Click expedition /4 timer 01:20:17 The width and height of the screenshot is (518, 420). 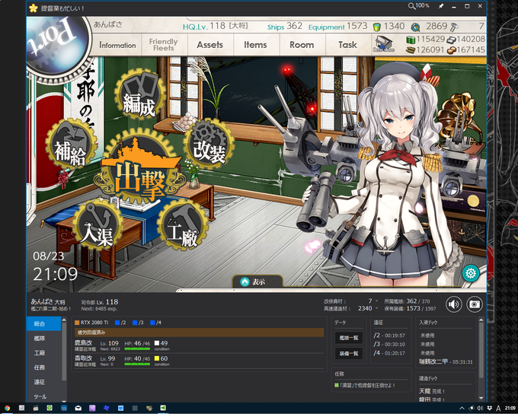389,353
